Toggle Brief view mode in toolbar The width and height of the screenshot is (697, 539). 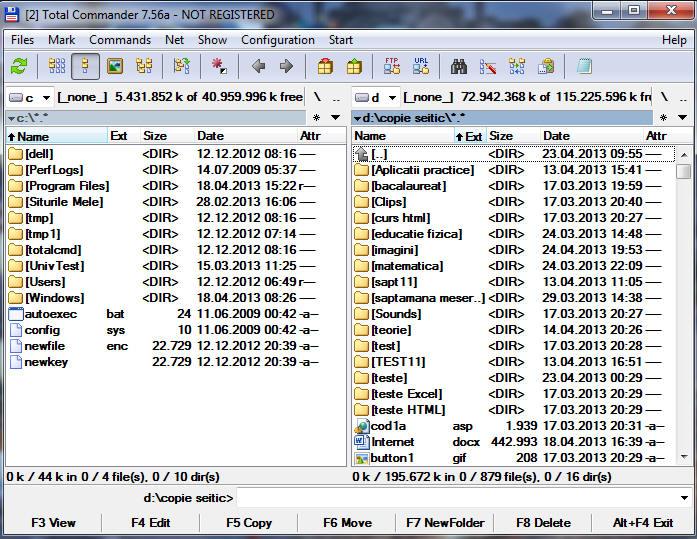pos(57,67)
